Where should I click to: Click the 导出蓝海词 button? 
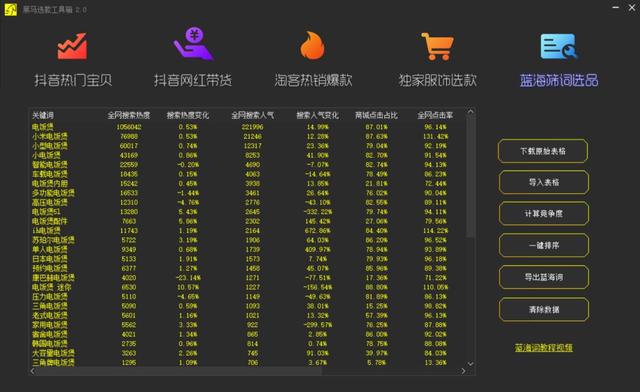[544, 277]
